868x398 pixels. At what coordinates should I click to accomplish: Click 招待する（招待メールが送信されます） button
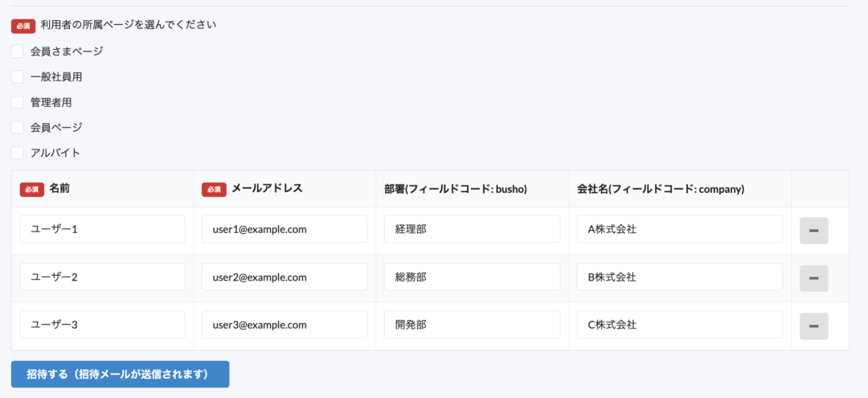(120, 374)
